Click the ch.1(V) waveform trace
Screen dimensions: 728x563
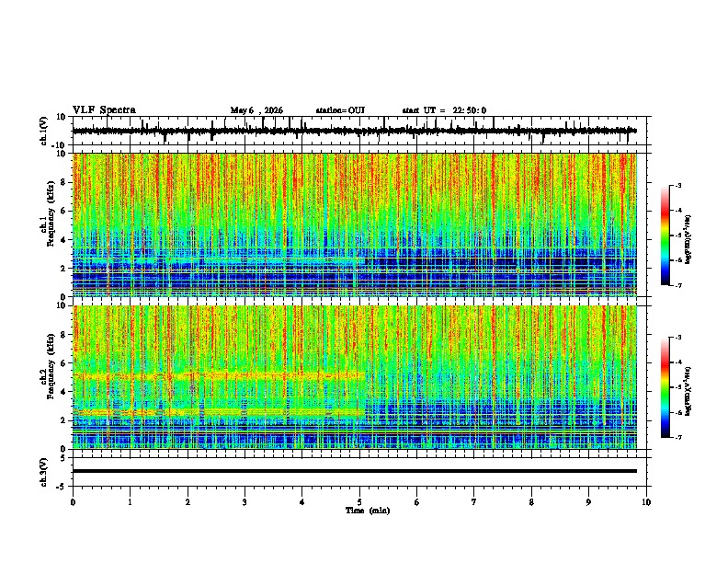tap(354, 131)
